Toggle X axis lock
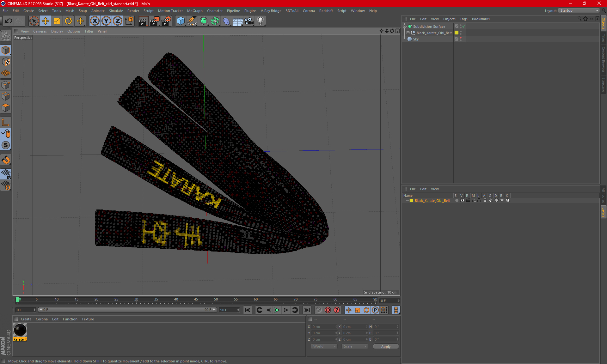This screenshot has height=364, width=607. 95,21
